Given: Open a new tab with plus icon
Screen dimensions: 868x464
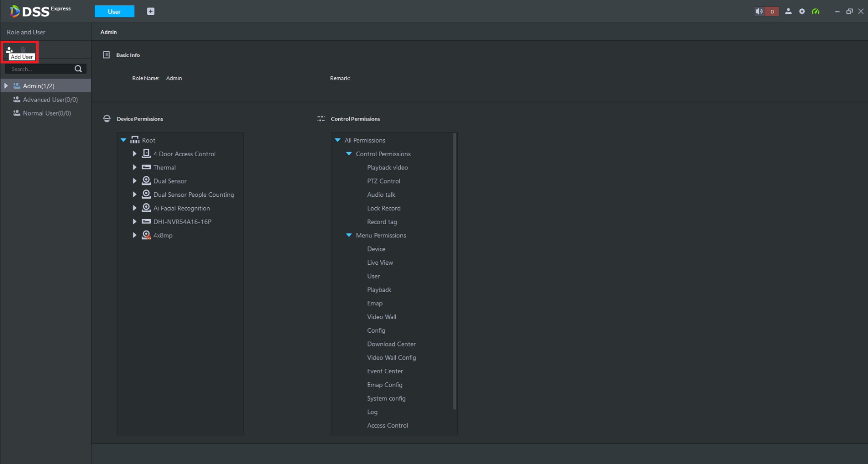Looking at the screenshot, I should [151, 11].
